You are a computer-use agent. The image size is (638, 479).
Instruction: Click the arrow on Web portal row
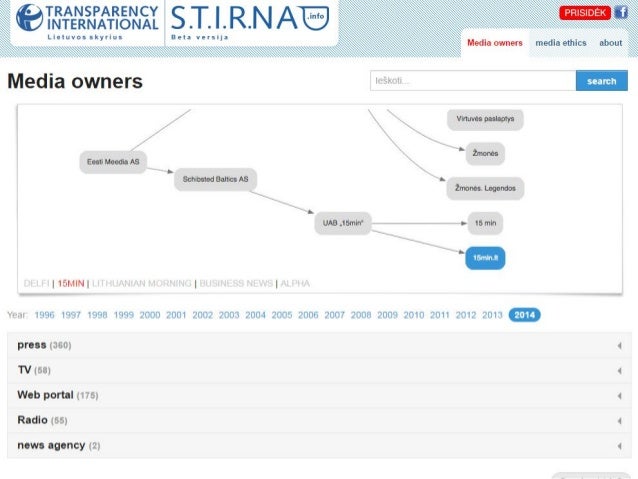(619, 396)
